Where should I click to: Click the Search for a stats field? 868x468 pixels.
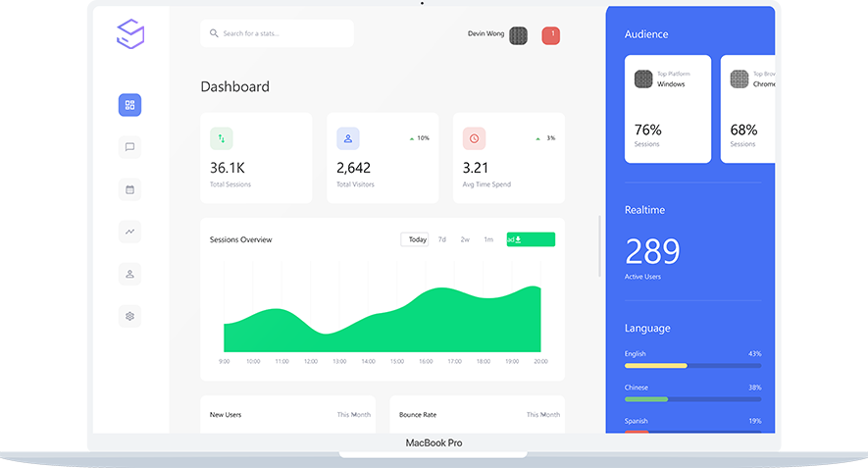tap(278, 33)
